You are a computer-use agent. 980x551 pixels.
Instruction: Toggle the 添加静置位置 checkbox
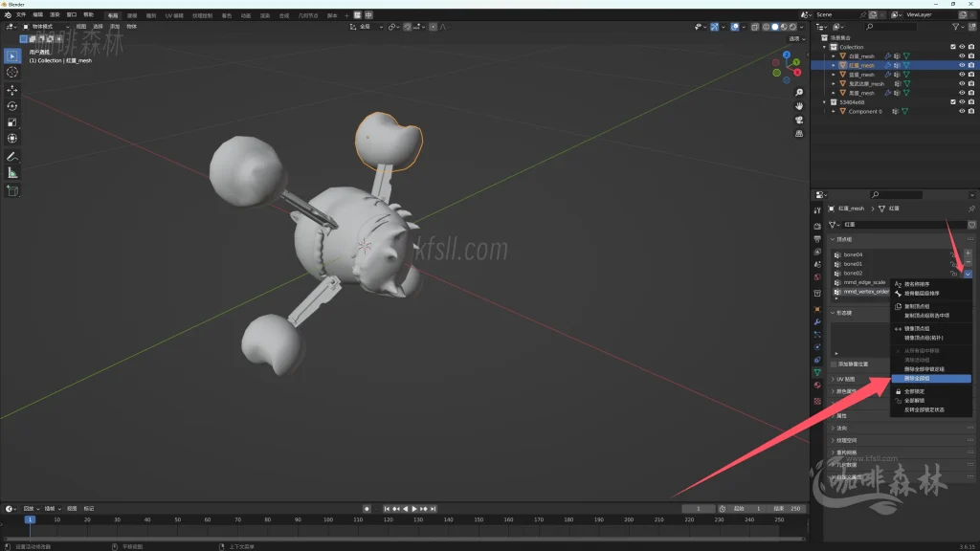tap(834, 364)
